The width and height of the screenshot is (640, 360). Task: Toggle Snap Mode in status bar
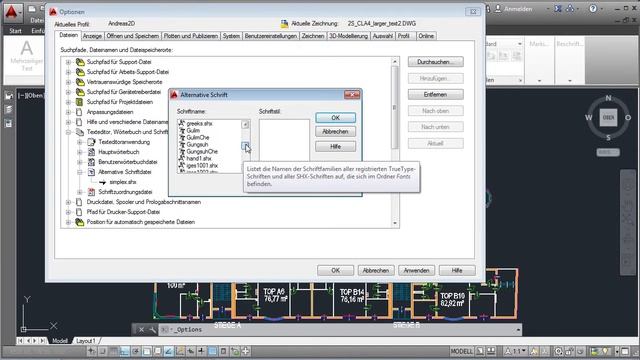[x=102, y=351]
